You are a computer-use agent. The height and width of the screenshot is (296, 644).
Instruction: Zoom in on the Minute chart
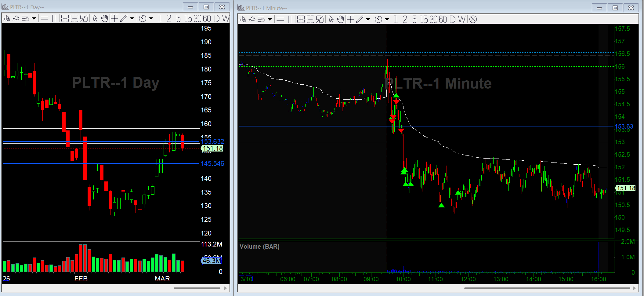(301, 20)
